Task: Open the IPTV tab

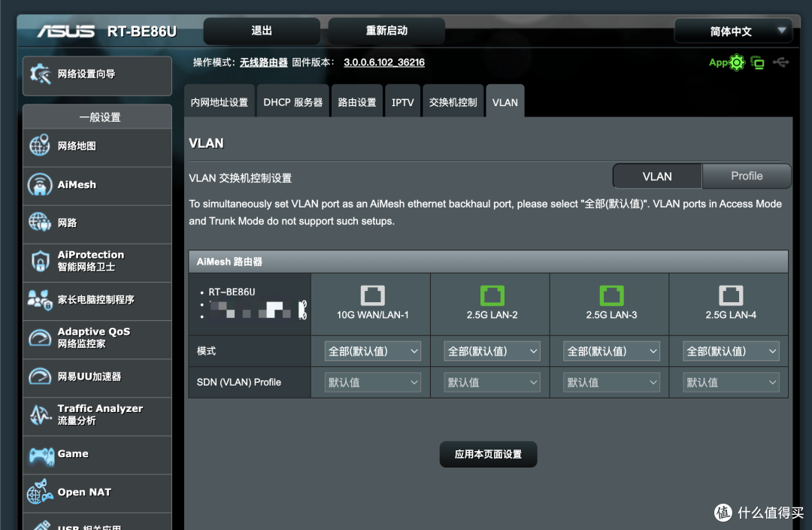Action: click(x=402, y=102)
